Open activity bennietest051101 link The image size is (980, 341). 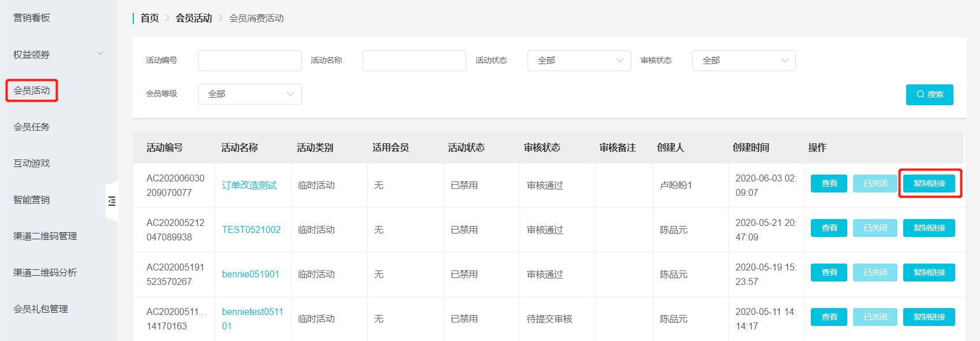click(253, 319)
